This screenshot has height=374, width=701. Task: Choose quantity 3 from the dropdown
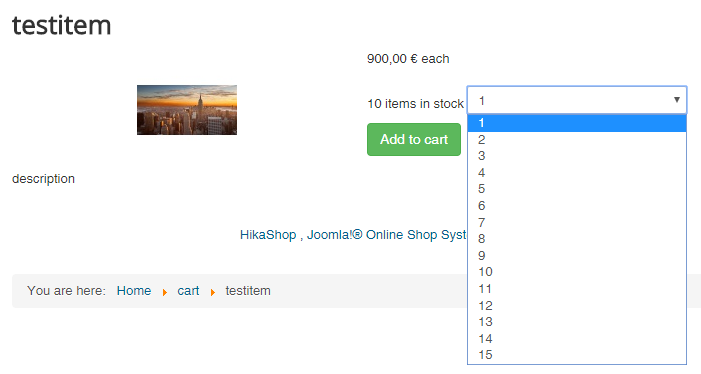point(577,156)
